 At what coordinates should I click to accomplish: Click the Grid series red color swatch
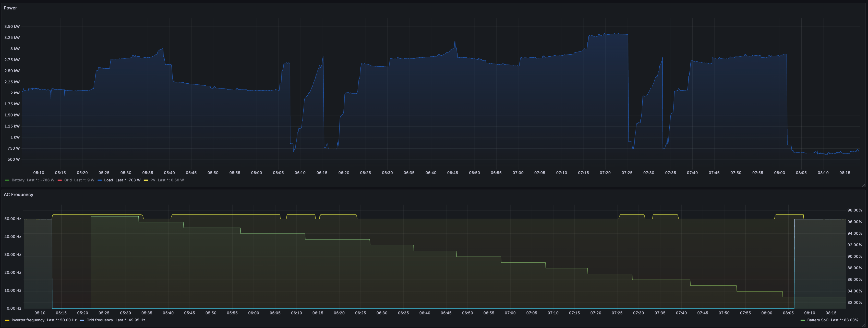pos(60,180)
